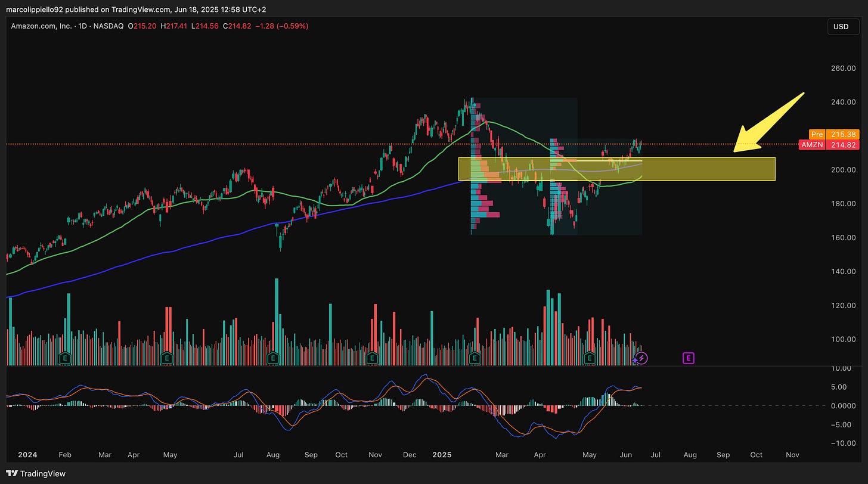Click the Dec label on time axis
The image size is (868, 484).
(x=410, y=455)
